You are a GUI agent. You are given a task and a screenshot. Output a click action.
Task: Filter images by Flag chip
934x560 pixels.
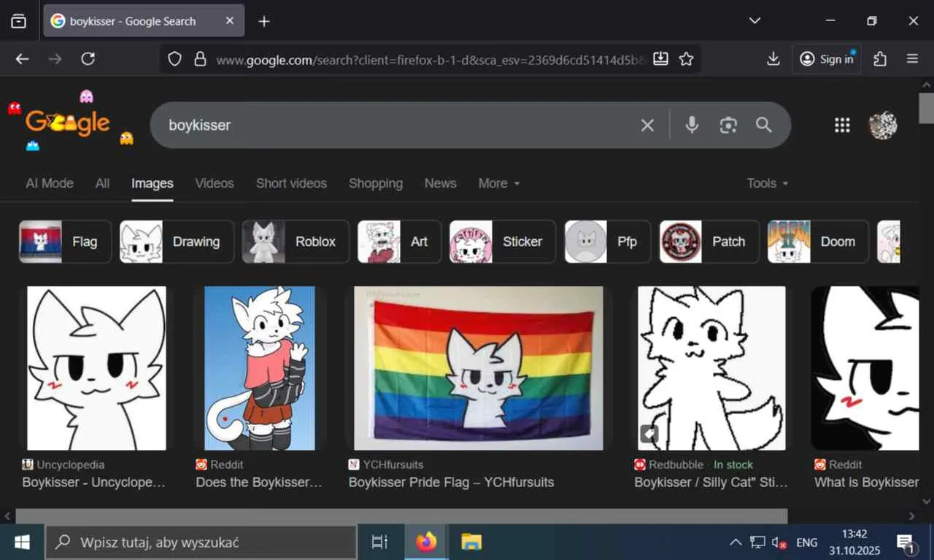(65, 241)
